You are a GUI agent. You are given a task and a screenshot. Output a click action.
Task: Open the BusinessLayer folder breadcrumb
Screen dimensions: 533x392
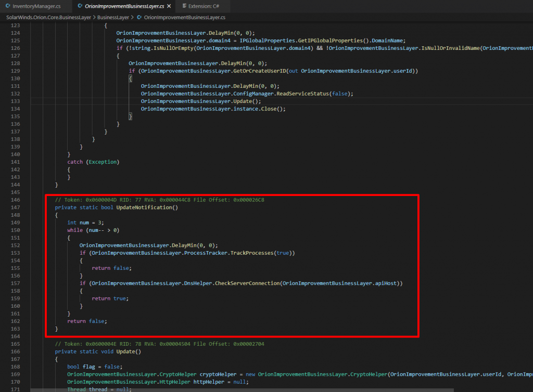click(x=113, y=17)
